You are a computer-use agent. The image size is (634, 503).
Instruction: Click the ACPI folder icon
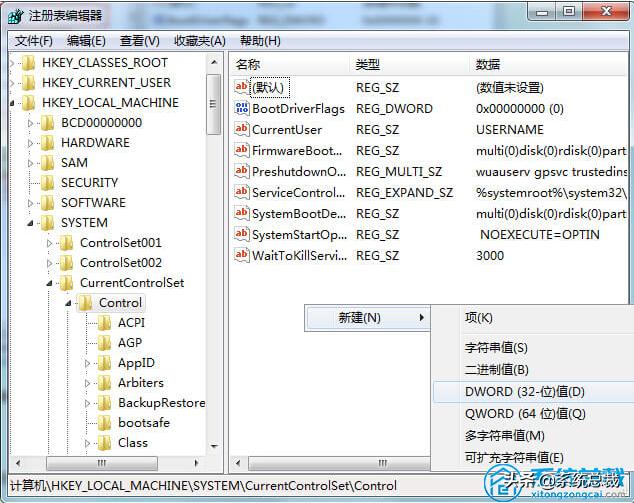(x=104, y=323)
